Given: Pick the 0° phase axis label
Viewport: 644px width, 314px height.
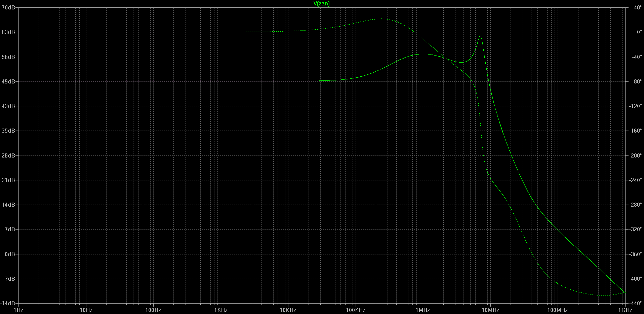Looking at the screenshot, I should click(x=639, y=32).
